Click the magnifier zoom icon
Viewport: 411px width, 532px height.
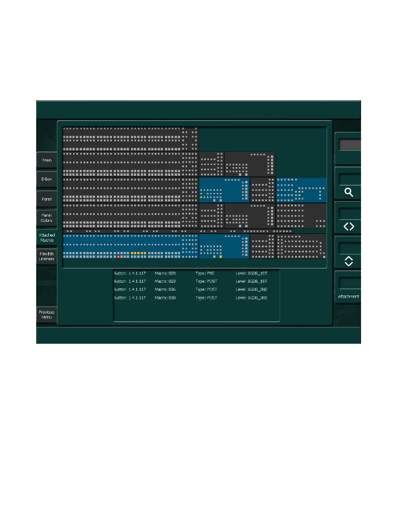point(349,192)
